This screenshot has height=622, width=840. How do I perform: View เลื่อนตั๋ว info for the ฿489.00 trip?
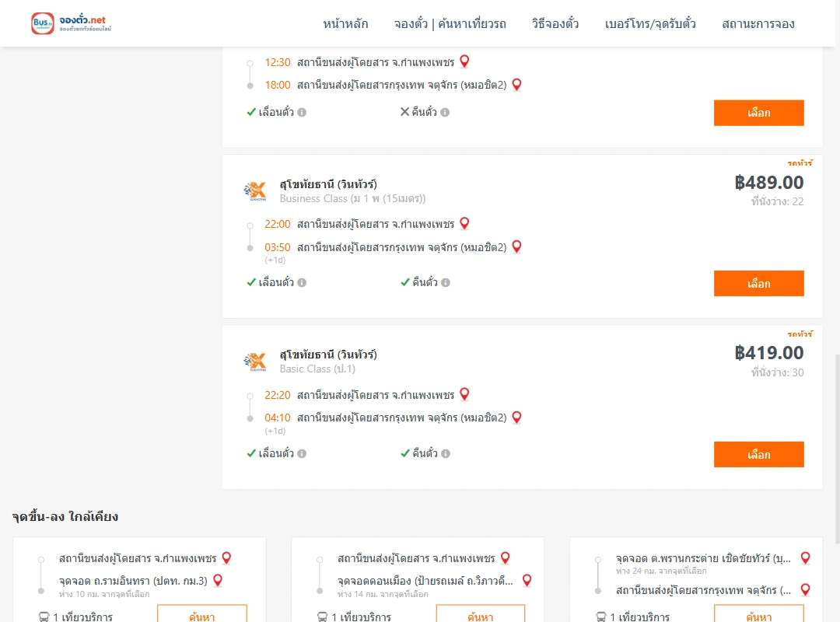(x=302, y=283)
